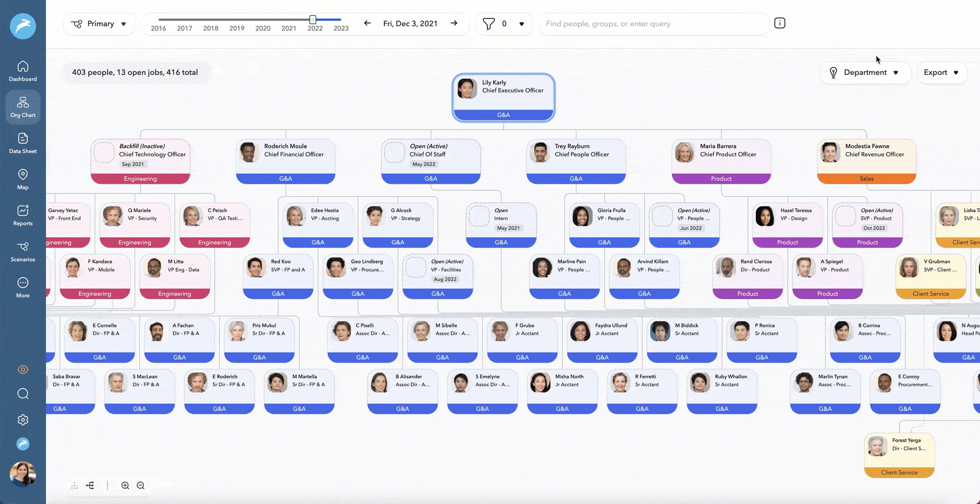Toggle the eye visibility icon in sidebar
The image size is (980, 504).
[x=22, y=370]
